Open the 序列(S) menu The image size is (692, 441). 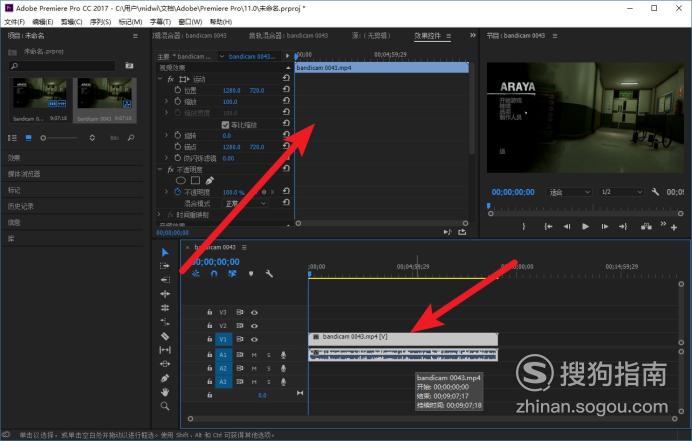point(101,22)
